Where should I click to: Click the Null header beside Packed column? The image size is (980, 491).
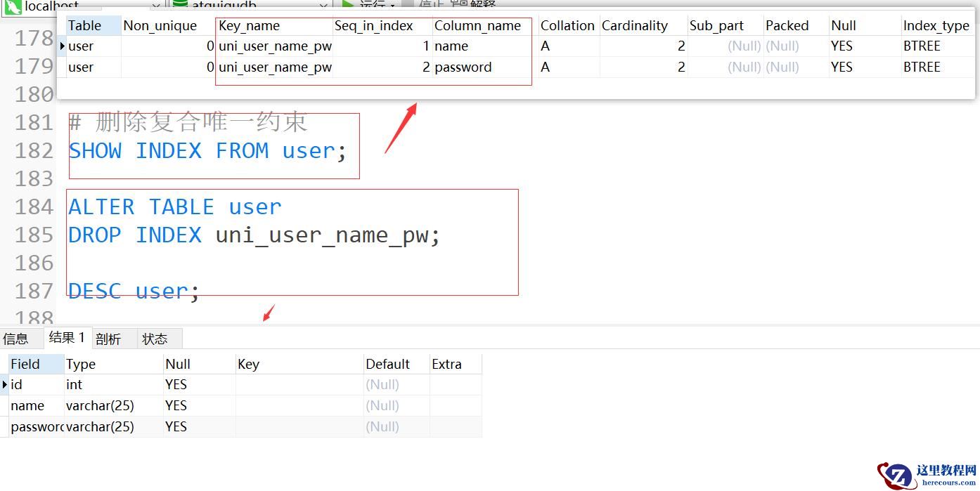[865, 25]
